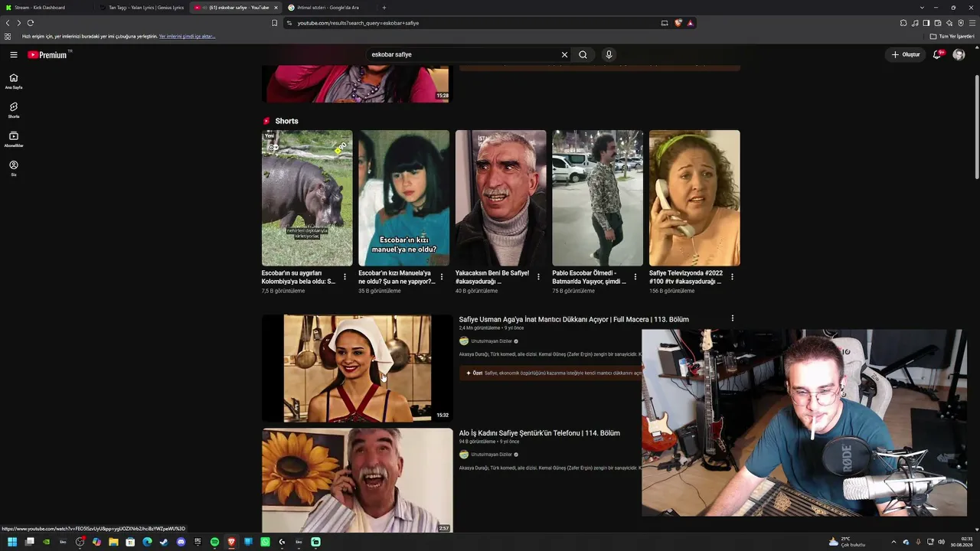Click the Oluştur create button
Screen dimensions: 980x551
pos(905,54)
